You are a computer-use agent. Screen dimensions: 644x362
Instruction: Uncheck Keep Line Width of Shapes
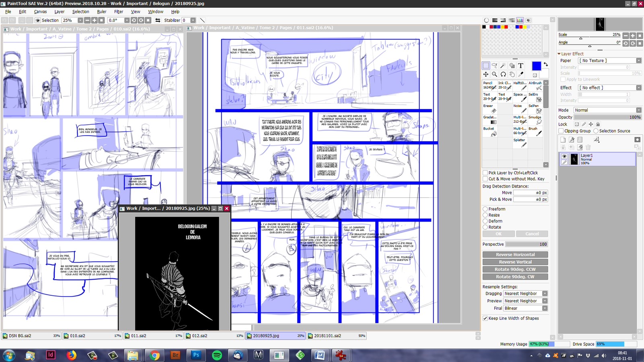[485, 318]
